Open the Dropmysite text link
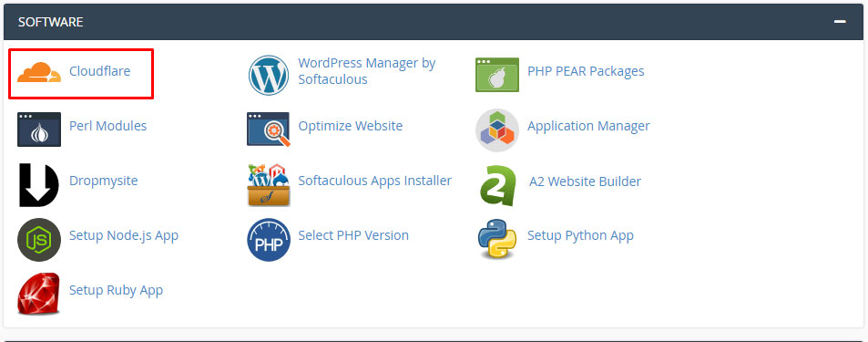 (104, 181)
